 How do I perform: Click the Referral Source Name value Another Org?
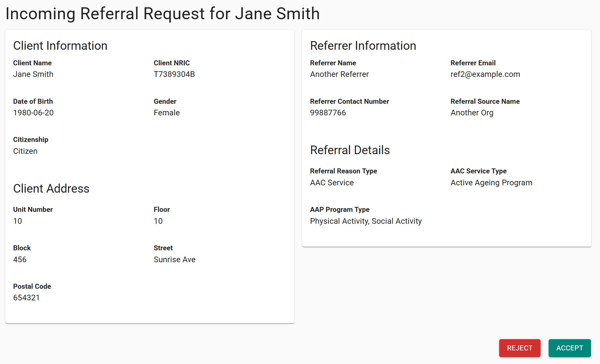pos(472,113)
